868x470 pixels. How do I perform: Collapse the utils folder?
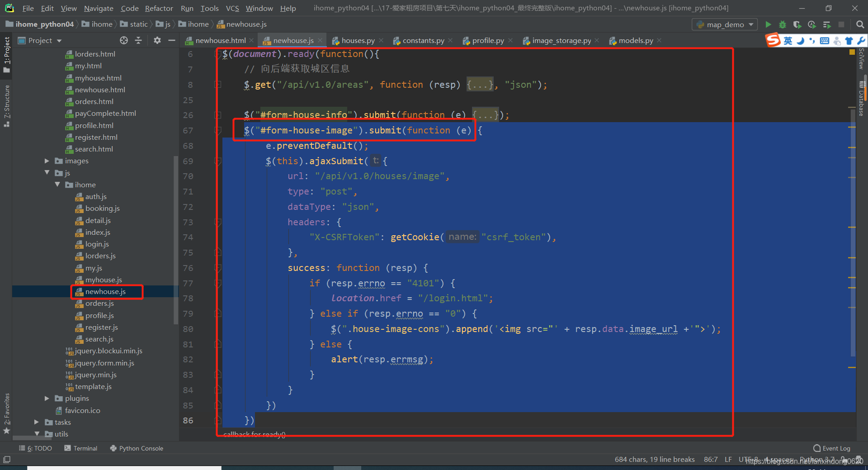tap(36, 434)
